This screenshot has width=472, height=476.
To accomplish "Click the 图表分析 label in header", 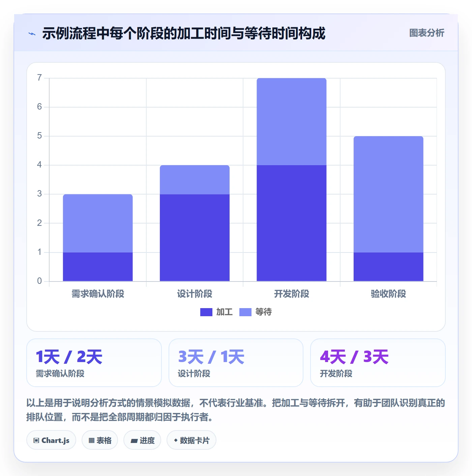I will 426,33.
